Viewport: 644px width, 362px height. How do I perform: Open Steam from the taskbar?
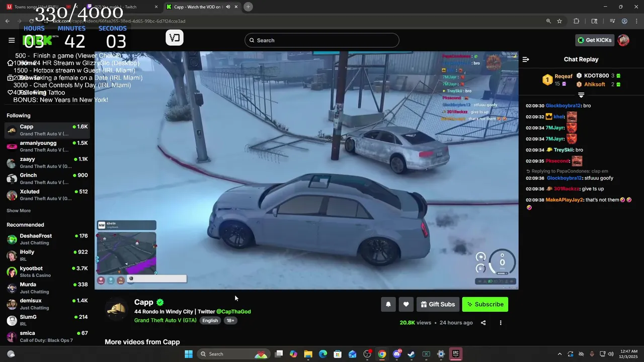(412, 354)
